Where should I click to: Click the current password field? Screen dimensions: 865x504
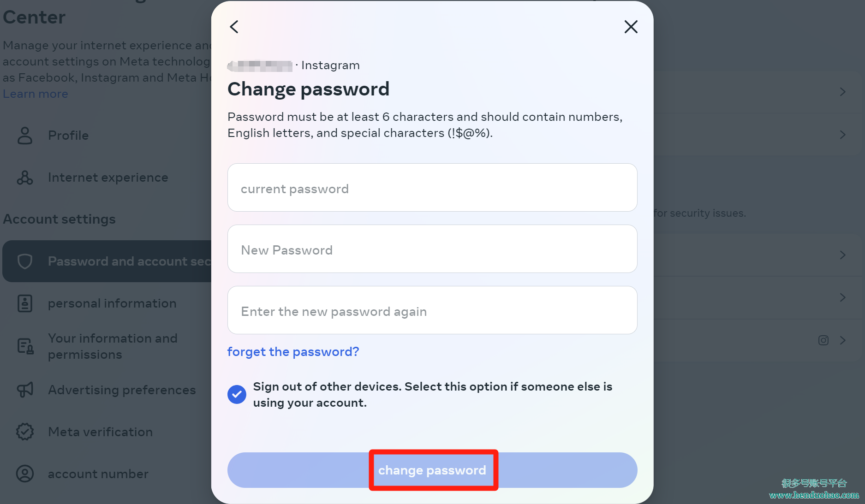click(432, 188)
